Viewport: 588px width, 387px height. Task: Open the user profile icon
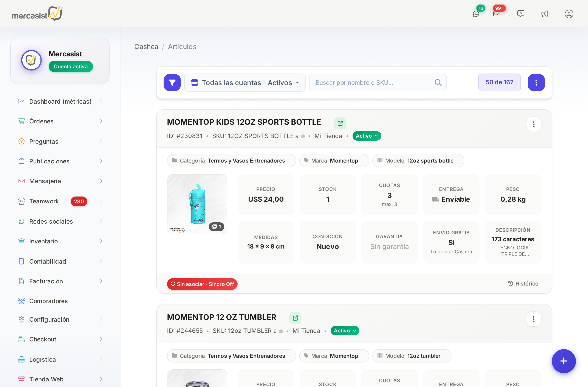click(569, 14)
